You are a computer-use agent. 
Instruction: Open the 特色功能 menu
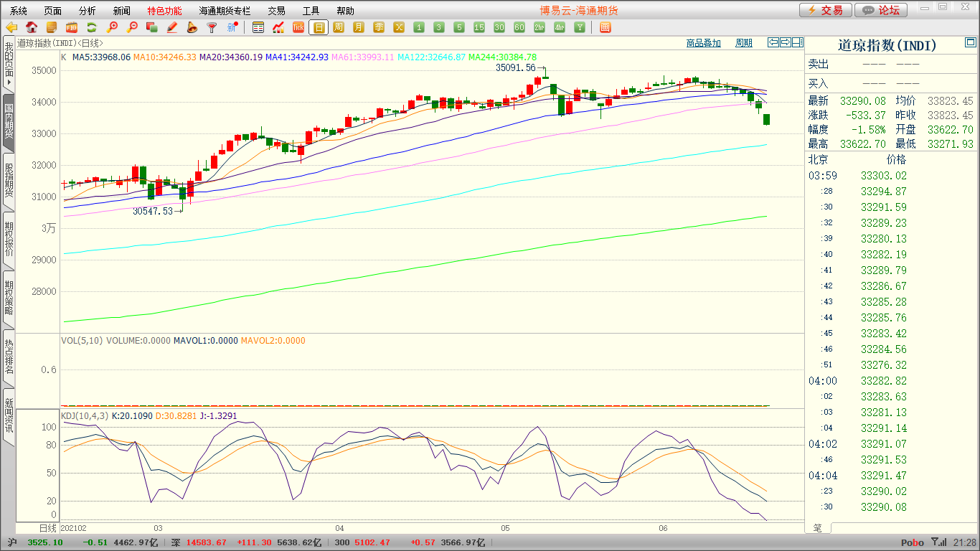click(x=164, y=11)
